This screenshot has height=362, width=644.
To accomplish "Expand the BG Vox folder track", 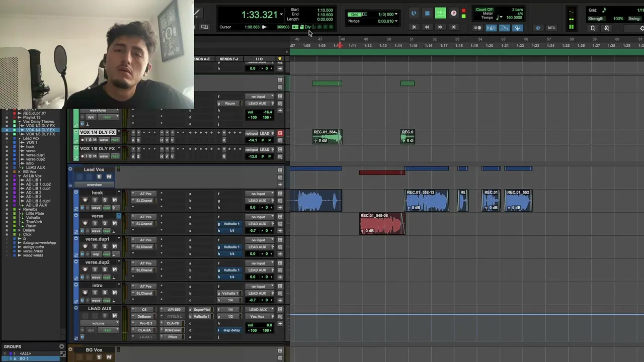I will click(x=70, y=349).
